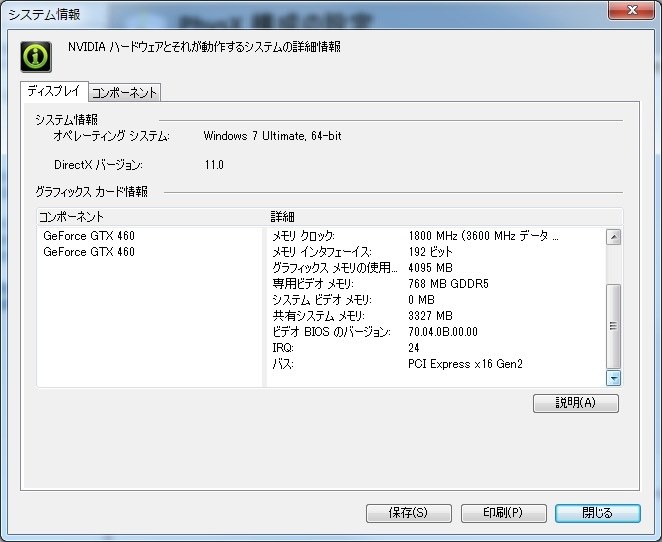Select the バス row

[x=437, y=364]
